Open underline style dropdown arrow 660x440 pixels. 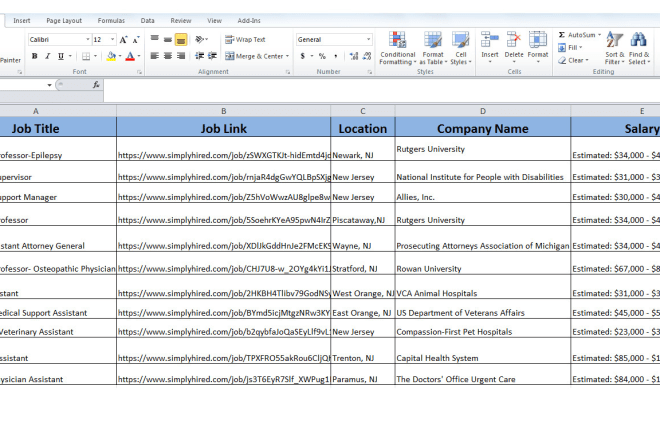pyautogui.click(x=70, y=56)
